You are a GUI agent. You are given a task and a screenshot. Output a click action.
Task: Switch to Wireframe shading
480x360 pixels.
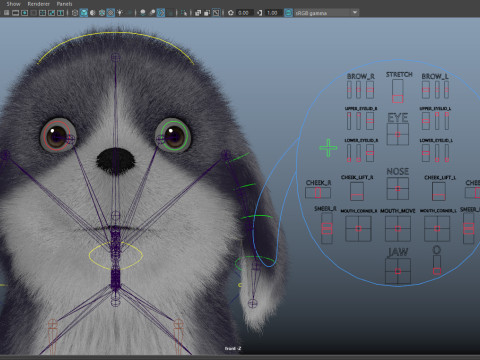(x=75, y=13)
